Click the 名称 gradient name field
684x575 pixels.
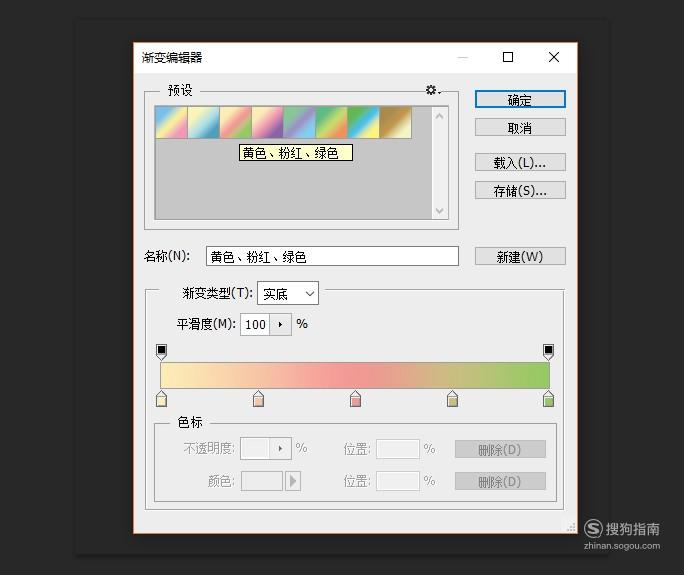point(332,256)
